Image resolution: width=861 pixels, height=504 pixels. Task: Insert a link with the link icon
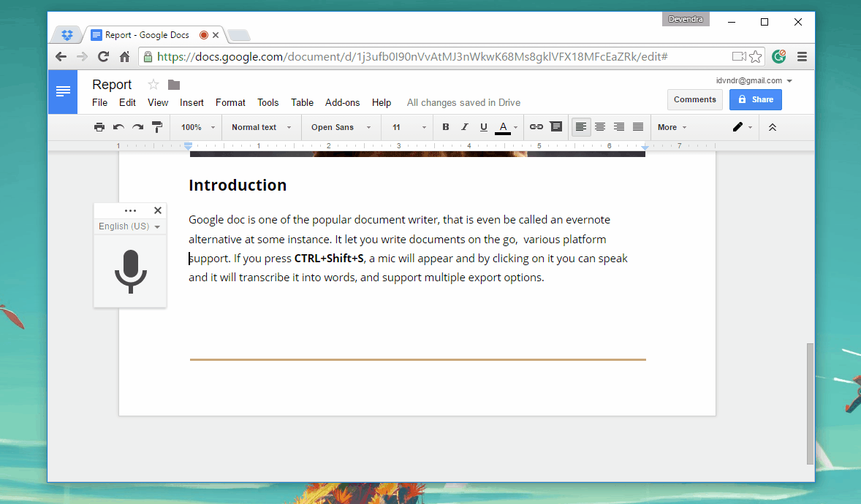(536, 127)
